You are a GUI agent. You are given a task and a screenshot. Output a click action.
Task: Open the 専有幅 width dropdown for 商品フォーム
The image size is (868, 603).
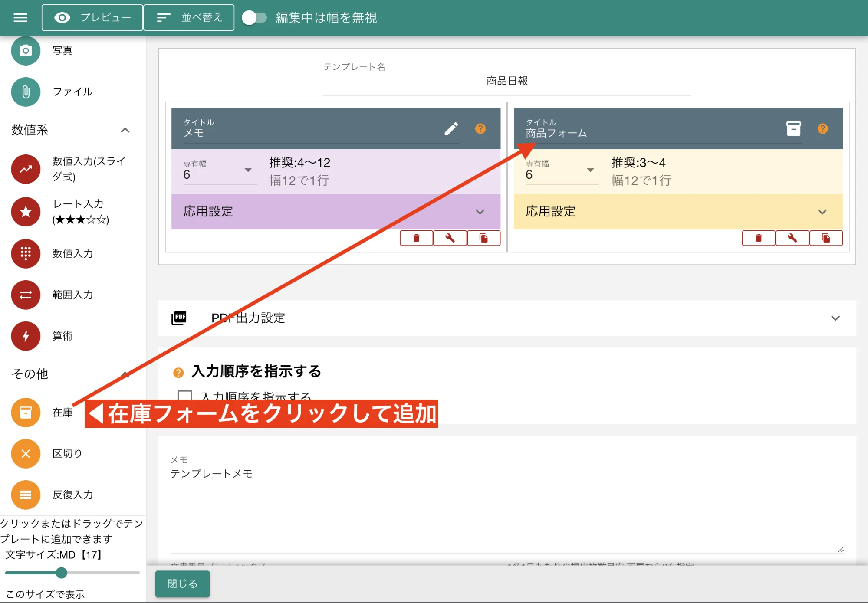(590, 170)
